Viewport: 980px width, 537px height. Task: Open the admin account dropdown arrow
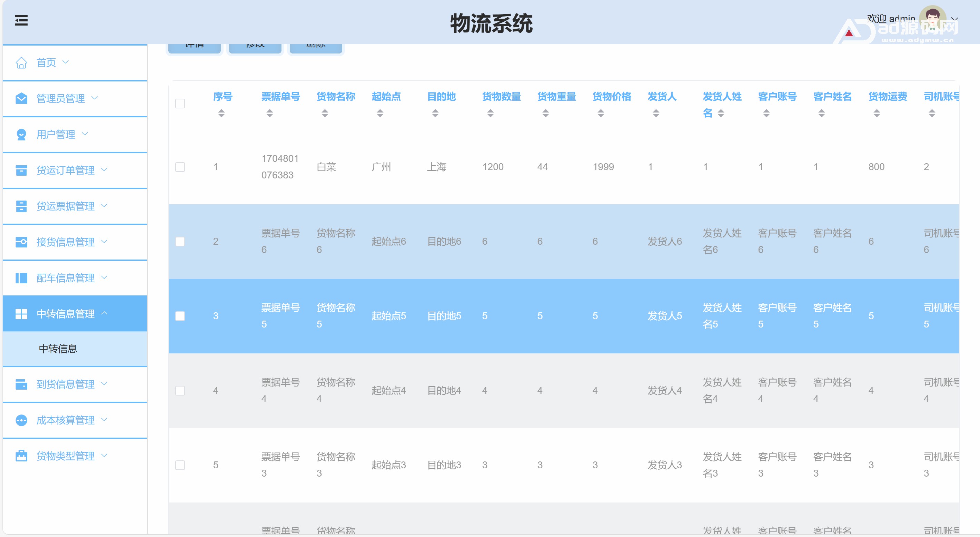click(x=954, y=19)
